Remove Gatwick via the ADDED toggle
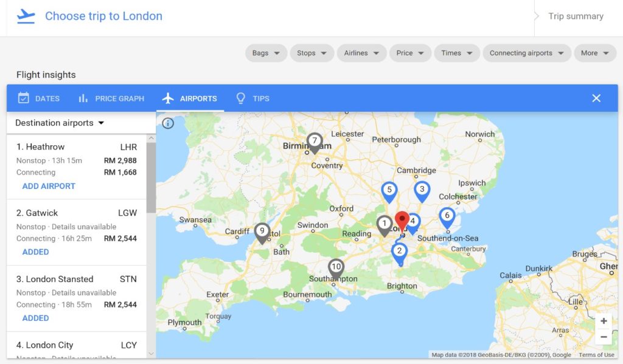Image resolution: width=623 pixels, height=364 pixels. click(x=35, y=252)
